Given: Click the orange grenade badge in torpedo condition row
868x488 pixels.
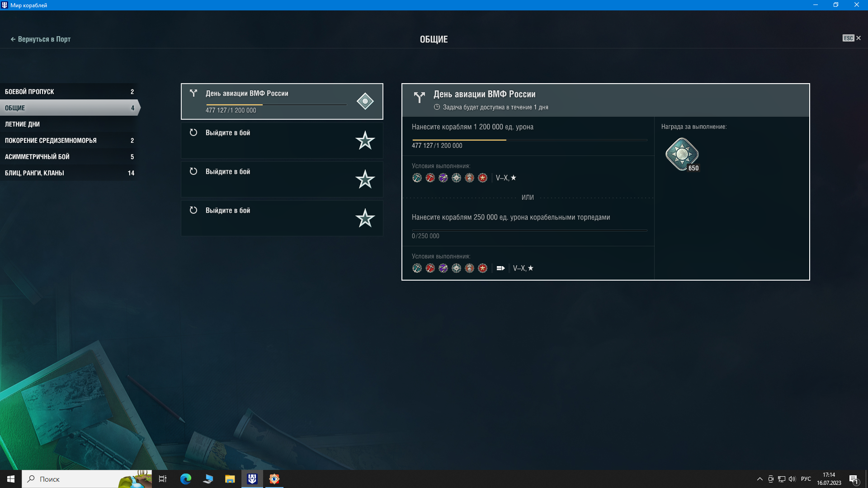Looking at the screenshot, I should [469, 268].
